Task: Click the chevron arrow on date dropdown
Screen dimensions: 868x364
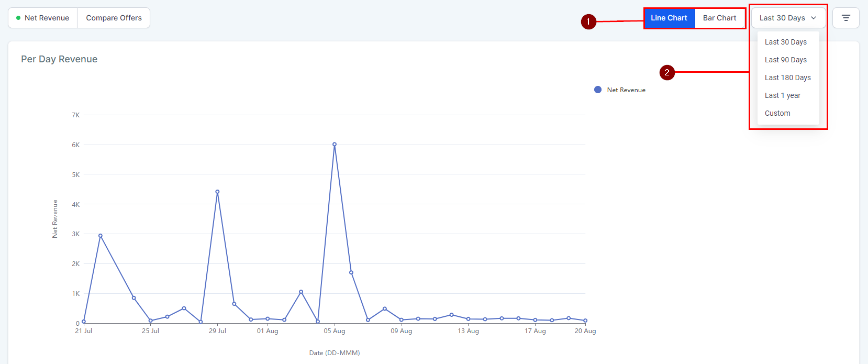Action: click(814, 18)
